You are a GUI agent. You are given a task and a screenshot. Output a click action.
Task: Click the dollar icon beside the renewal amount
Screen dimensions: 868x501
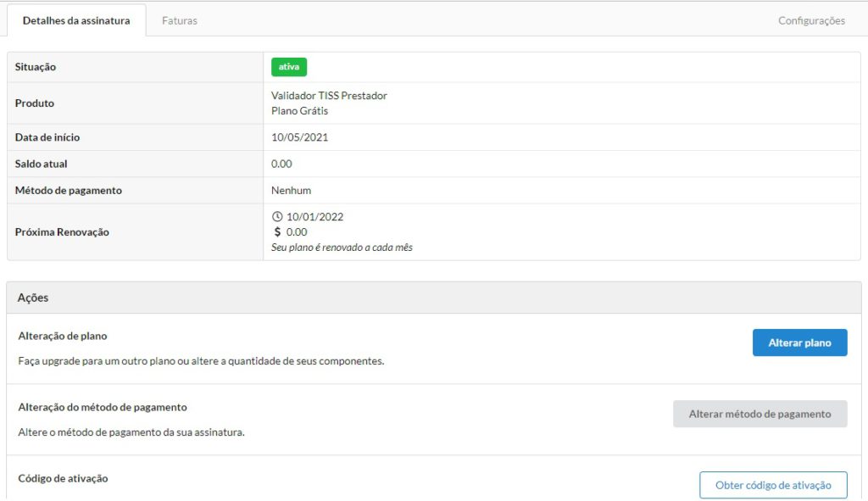[277, 232]
